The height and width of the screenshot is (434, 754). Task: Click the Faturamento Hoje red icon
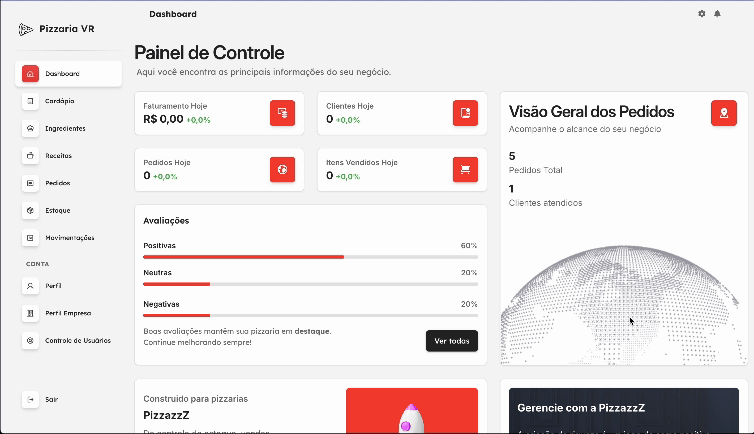(x=282, y=113)
